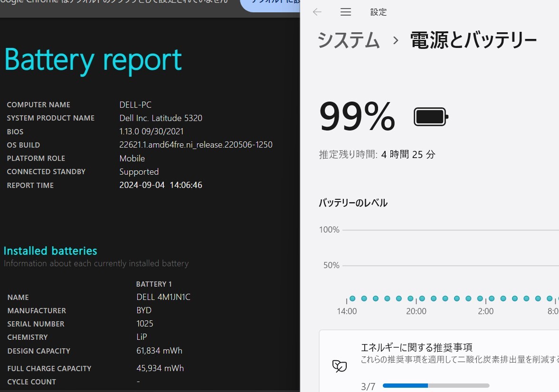Click the 設定 label at the top

(378, 12)
